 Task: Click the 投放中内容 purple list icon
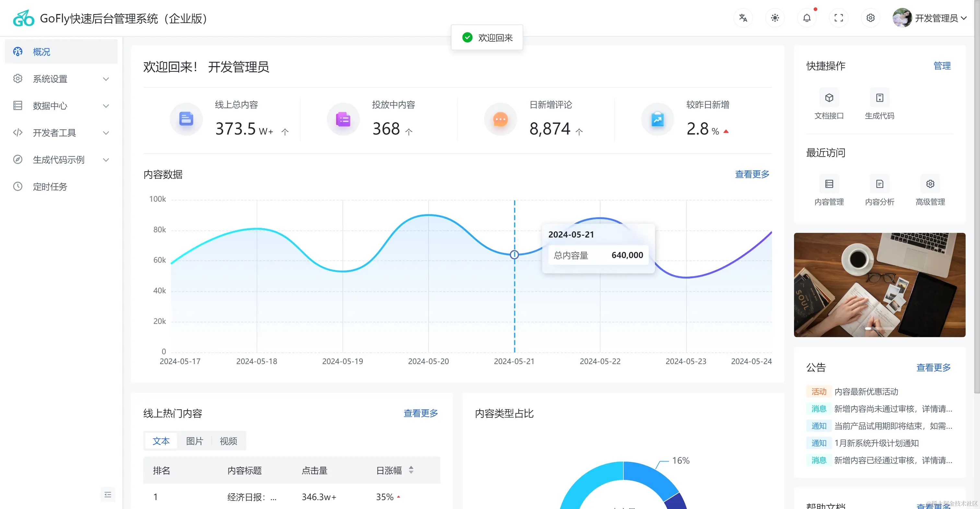pos(343,119)
